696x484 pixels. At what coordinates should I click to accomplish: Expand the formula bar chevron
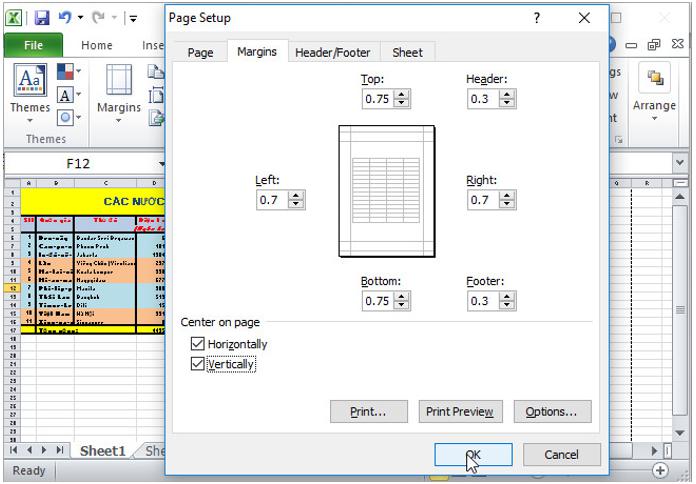click(x=681, y=162)
